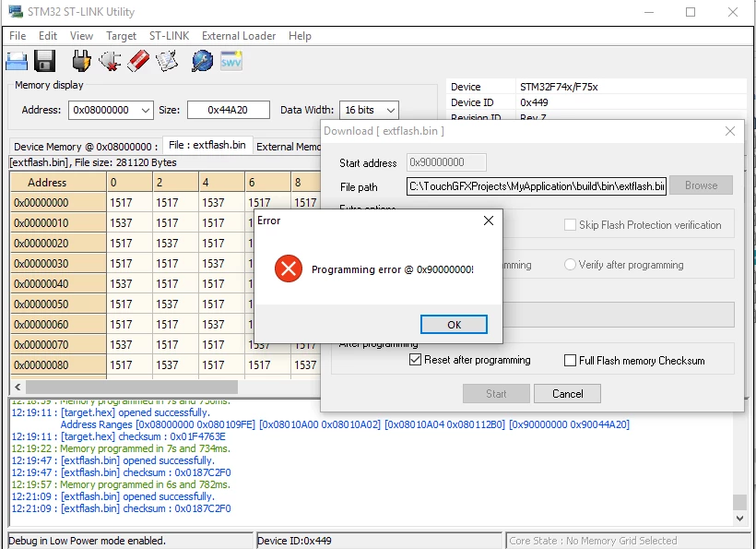
Task: Select the File : extflash.bin tab
Action: (207, 145)
